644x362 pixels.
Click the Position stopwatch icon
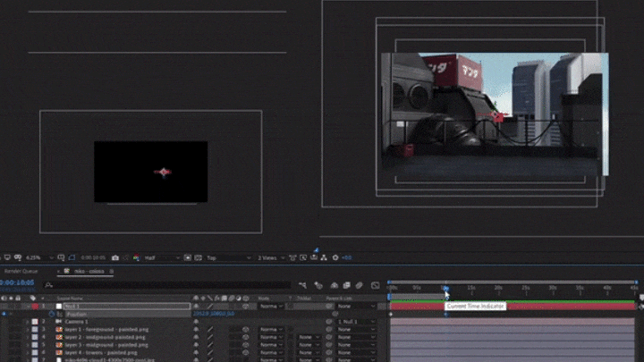point(51,314)
